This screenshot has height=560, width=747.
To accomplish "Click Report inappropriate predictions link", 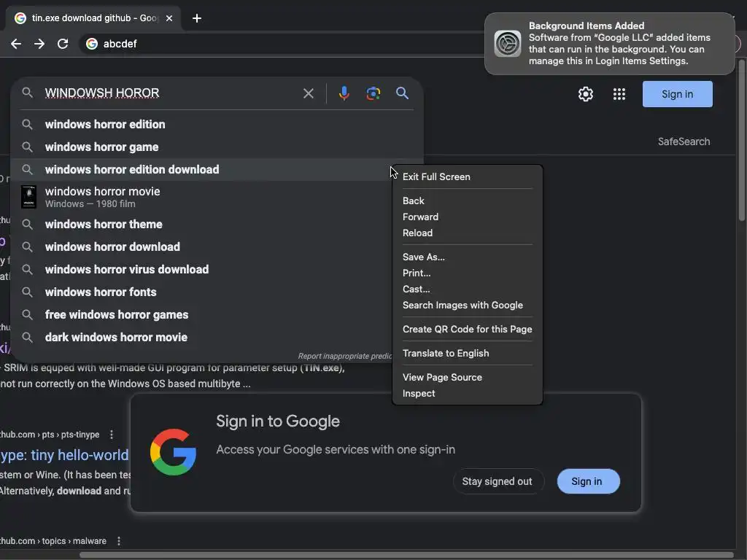I will point(344,356).
